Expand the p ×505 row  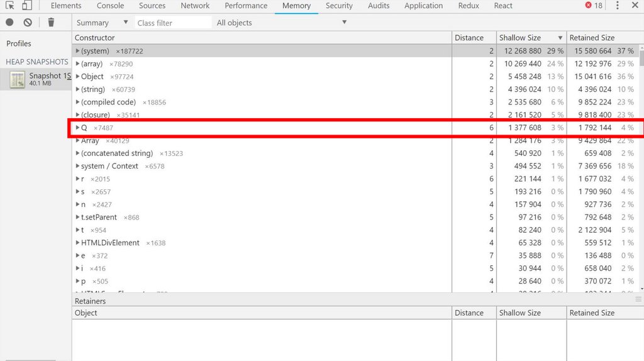tap(77, 281)
